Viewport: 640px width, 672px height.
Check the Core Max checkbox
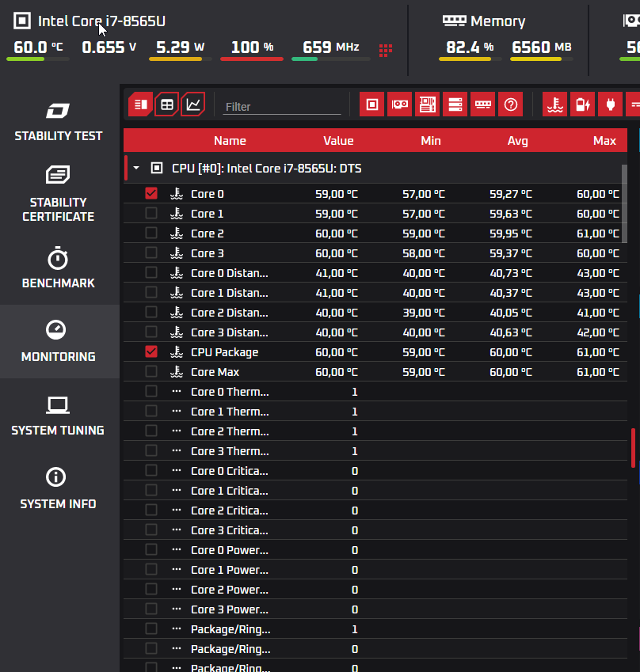coord(151,371)
